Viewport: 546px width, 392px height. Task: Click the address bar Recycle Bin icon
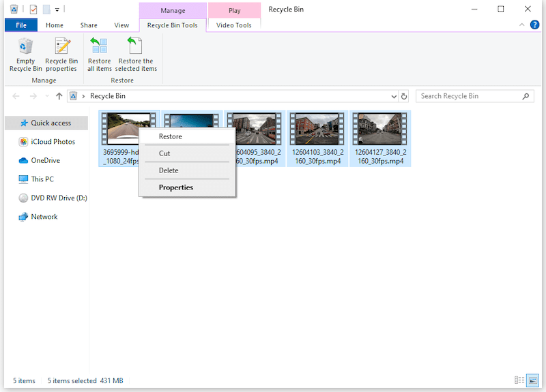tap(73, 96)
